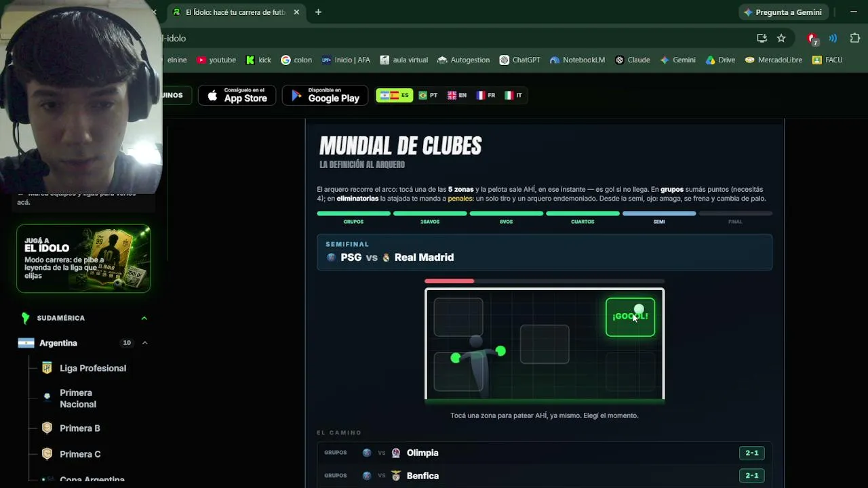Screen dimensions: 868x488
Task: Open the Jugá a El Ídolo banner
Action: pos(83,258)
